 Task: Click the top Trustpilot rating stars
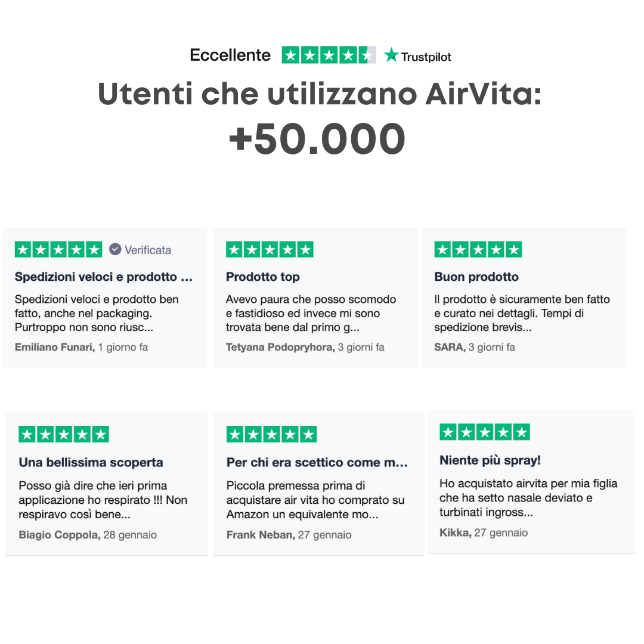[329, 55]
